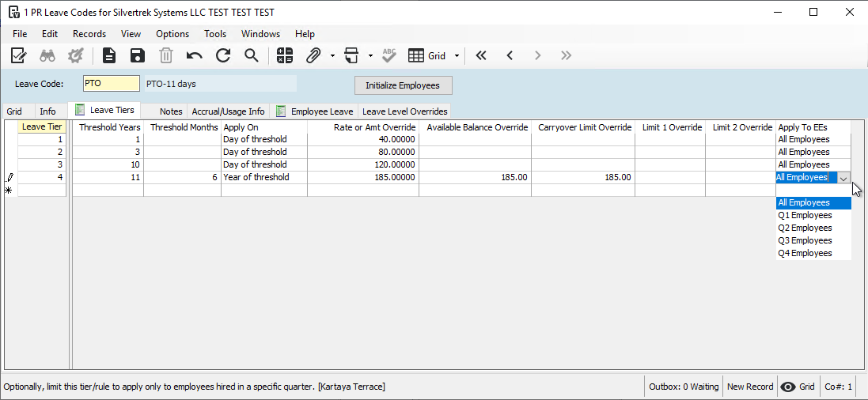Viewport: 868px width, 400px height.
Task: Refresh using the circular arrow icon
Action: 223,55
